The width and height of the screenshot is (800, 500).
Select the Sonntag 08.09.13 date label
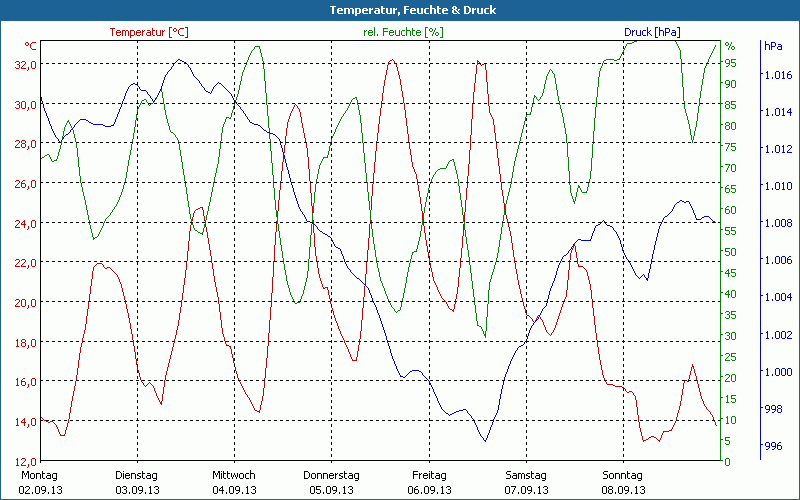tap(622, 482)
